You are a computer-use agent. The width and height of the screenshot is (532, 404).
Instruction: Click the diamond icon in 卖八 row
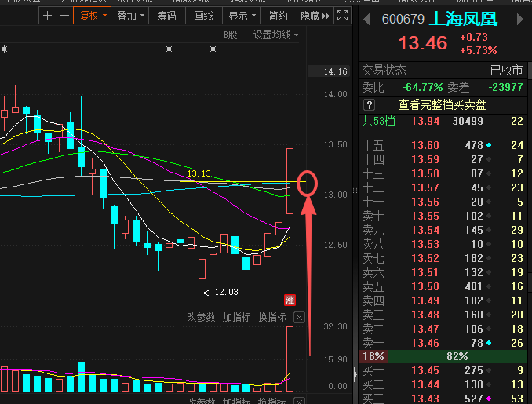point(489,244)
